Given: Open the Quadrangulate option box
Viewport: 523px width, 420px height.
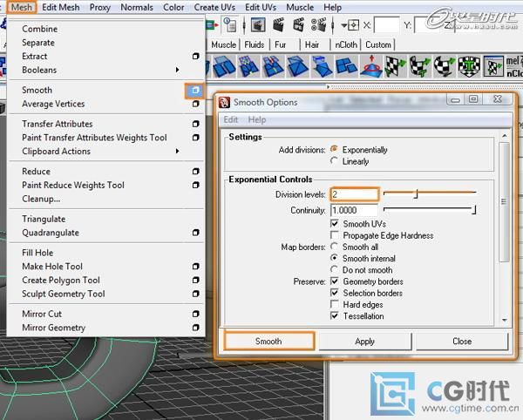Looking at the screenshot, I should [x=195, y=233].
